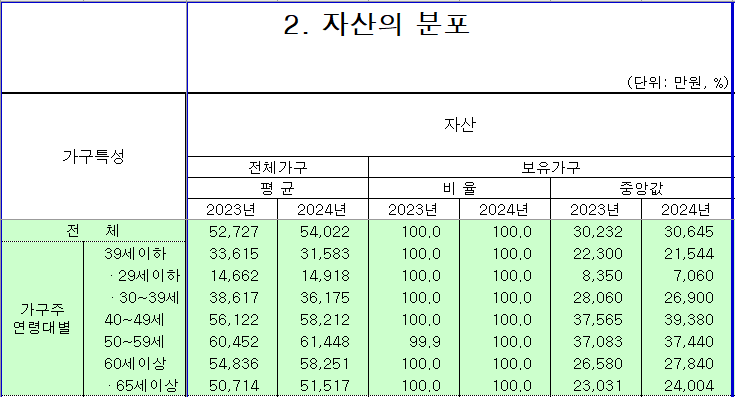Select the '비 율' subheader cell
Image resolution: width=735 pixels, height=397 pixels.
[459, 188]
